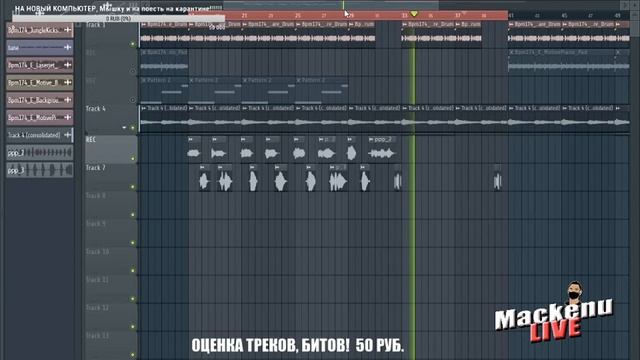
Task: Click bar 45 on the timeline ruler
Action: 564,16
